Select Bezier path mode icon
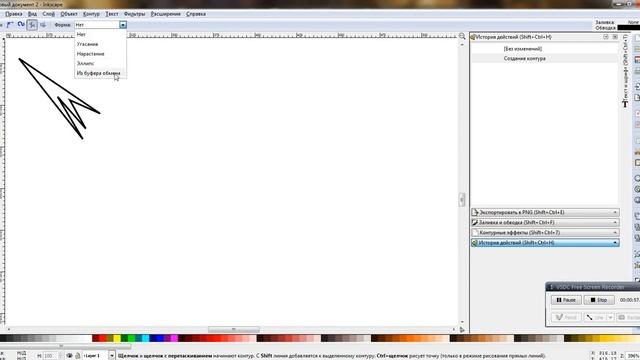Screen dimensions: 640x360 [10, 25]
